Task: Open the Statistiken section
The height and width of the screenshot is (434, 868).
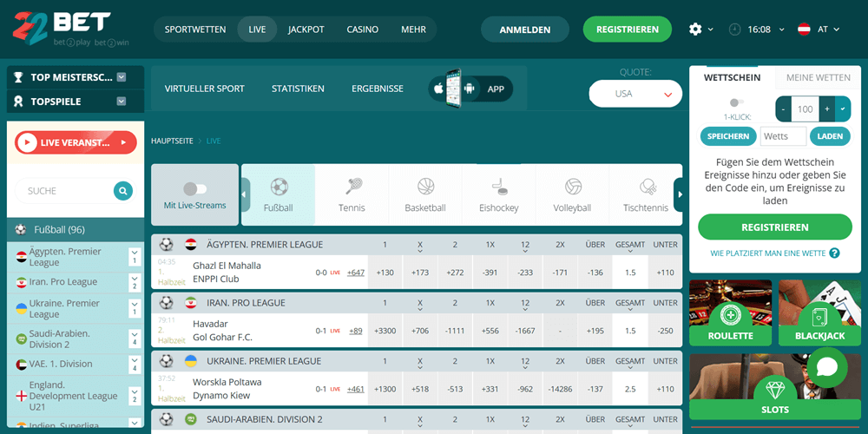Action: click(x=298, y=89)
